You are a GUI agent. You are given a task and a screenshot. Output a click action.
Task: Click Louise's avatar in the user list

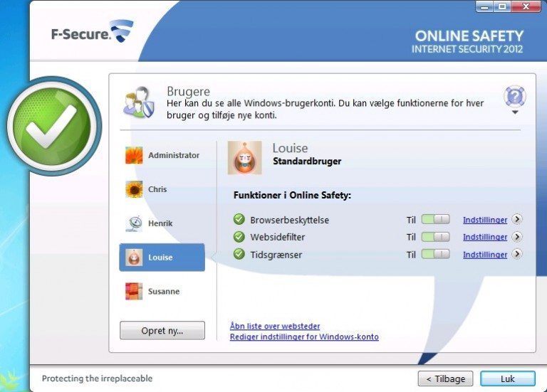[134, 258]
